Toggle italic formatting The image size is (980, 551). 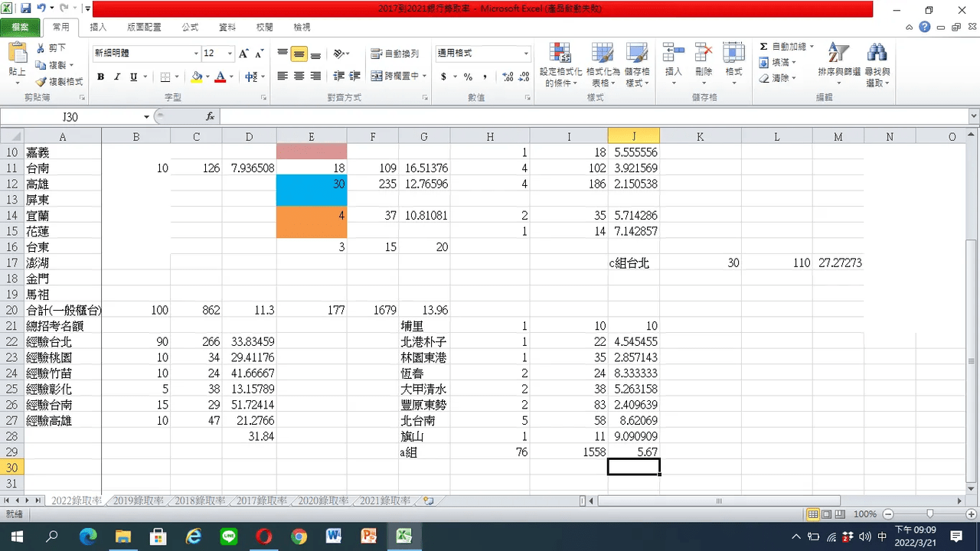pos(117,77)
